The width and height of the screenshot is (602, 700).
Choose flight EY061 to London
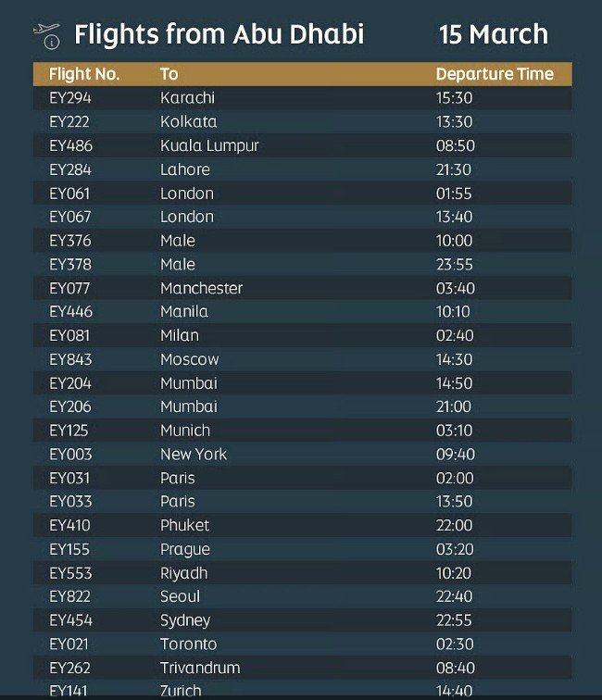point(302,194)
